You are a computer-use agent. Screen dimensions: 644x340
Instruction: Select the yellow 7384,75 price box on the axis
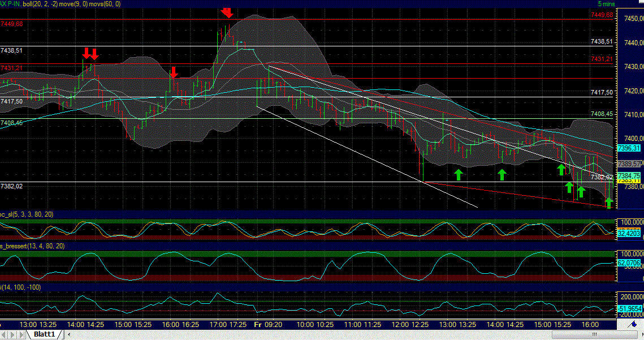(629, 176)
